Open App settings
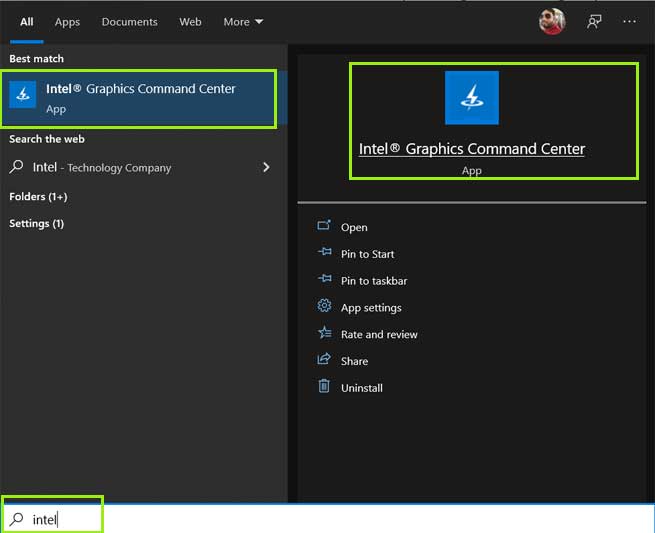 [371, 308]
